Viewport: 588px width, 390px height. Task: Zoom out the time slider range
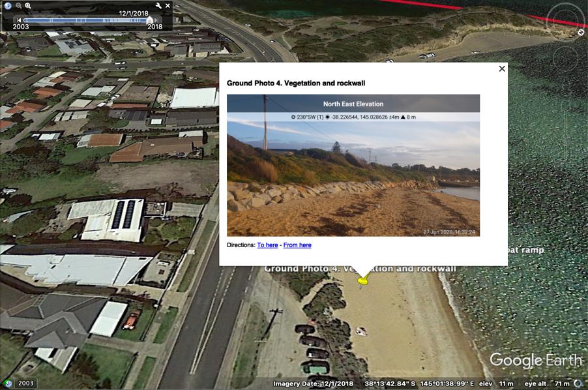point(18,6)
